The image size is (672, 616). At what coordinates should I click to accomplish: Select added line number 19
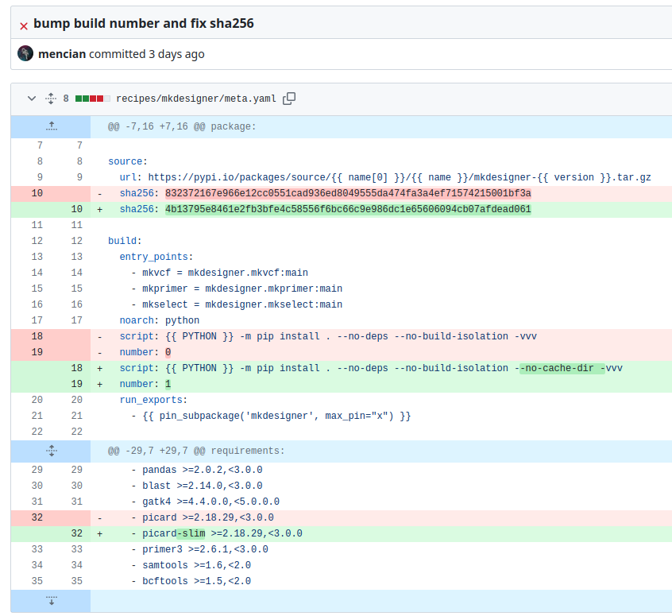point(77,384)
